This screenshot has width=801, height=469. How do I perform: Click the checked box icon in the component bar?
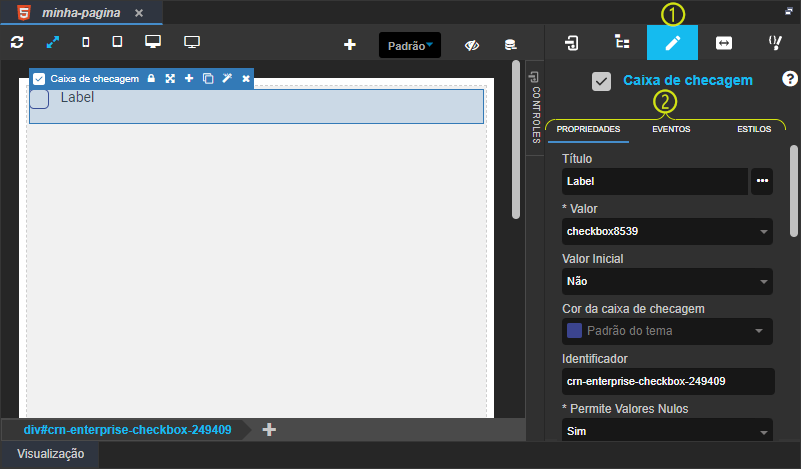(x=39, y=79)
